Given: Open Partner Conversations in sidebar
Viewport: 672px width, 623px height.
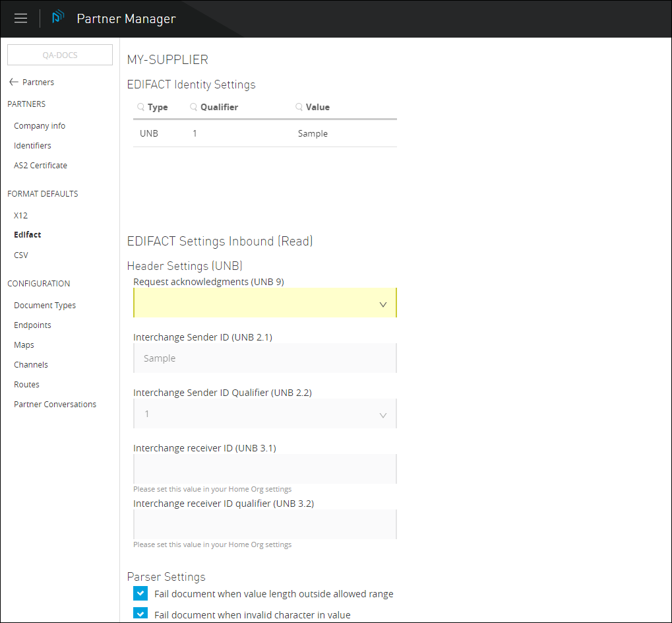Looking at the screenshot, I should point(55,405).
